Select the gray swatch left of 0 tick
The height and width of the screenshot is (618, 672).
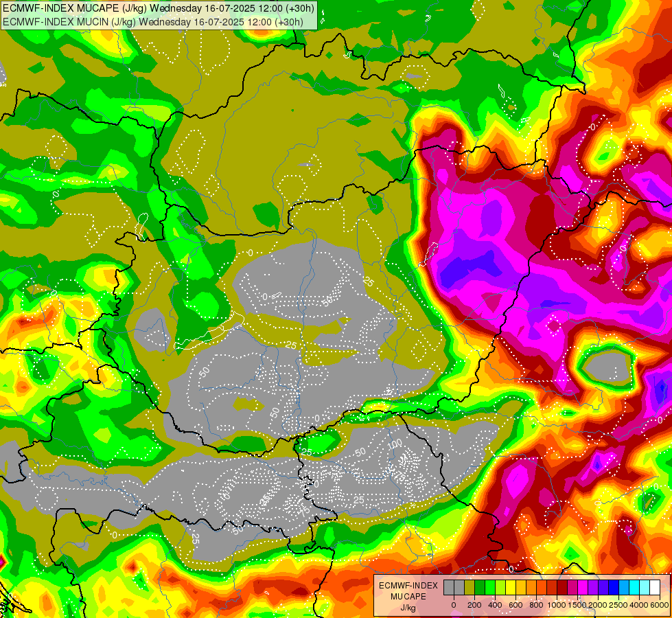click(x=449, y=587)
